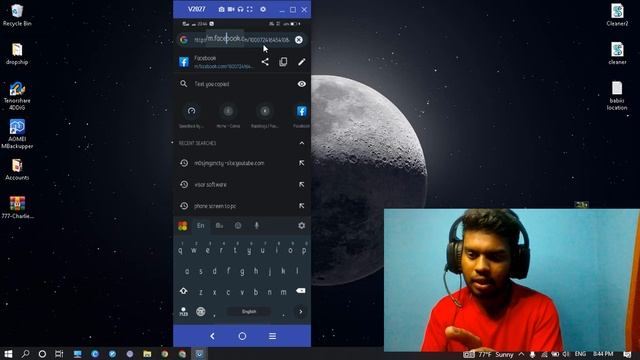Share the Facebook page link
Viewport: 640px width, 360px height.
265,62
